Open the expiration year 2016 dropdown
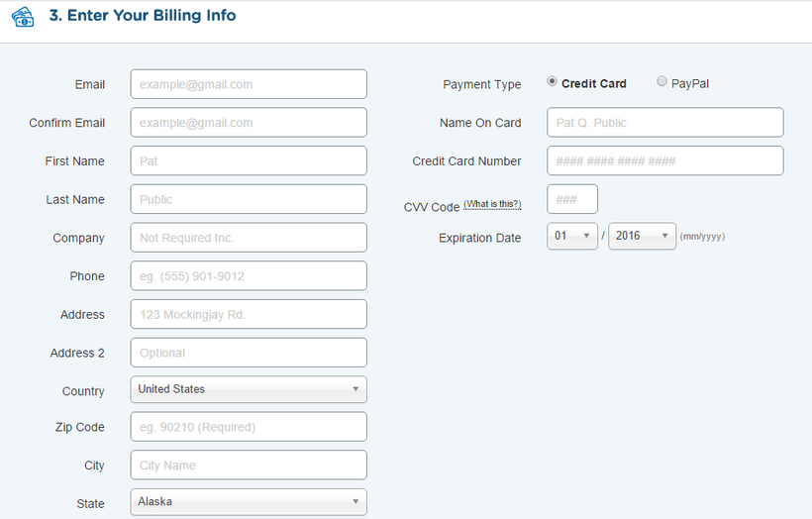This screenshot has width=812, height=519. click(x=642, y=236)
